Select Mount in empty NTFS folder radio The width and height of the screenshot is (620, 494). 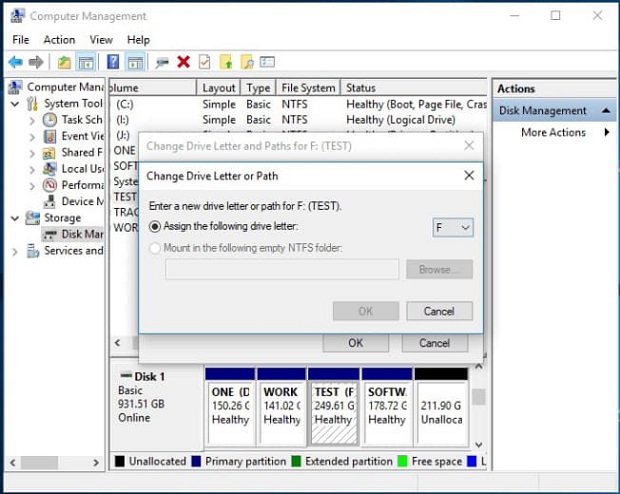pos(155,248)
